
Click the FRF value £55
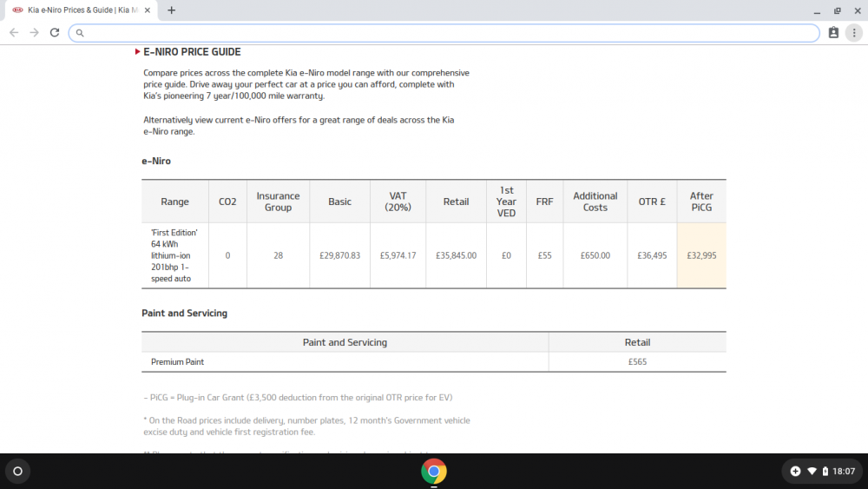click(x=545, y=255)
